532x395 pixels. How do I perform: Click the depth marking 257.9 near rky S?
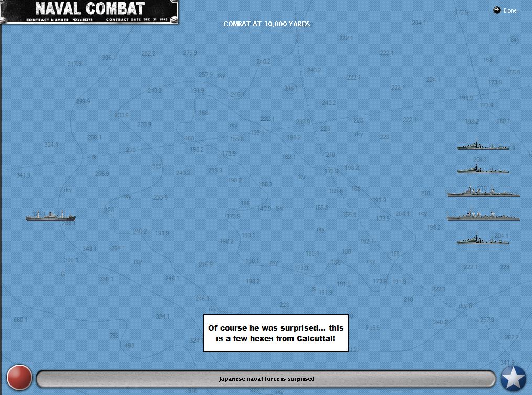[x=487, y=320]
